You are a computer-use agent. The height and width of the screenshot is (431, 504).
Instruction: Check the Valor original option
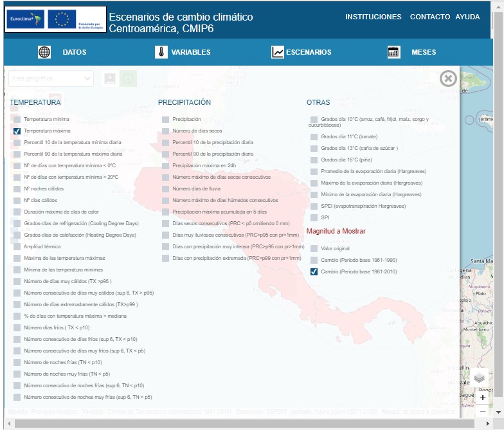click(x=314, y=248)
